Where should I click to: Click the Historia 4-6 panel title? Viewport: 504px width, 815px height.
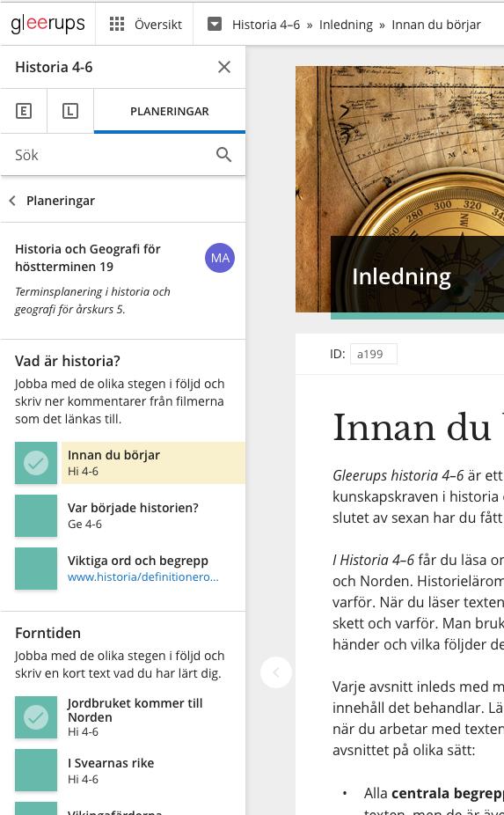click(54, 67)
